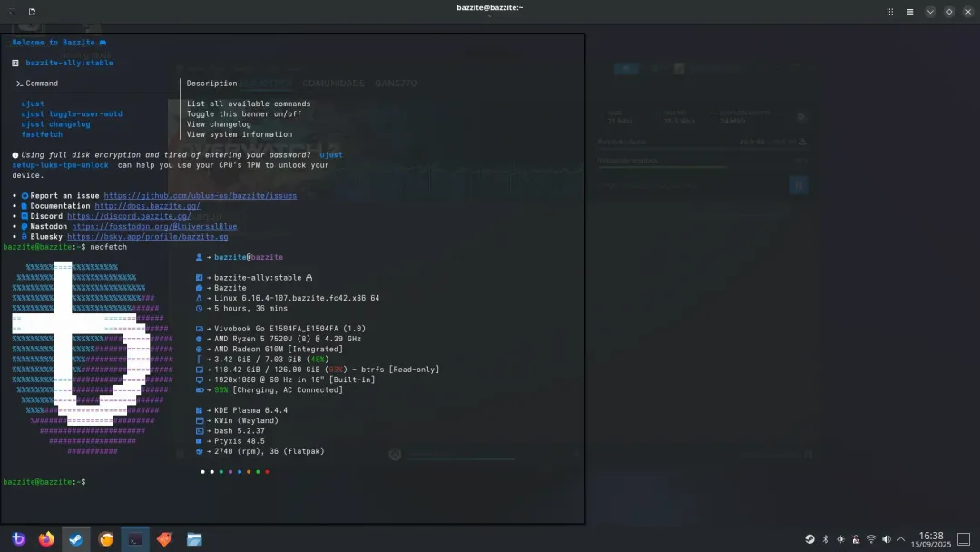Open the orange price-tag app in taskbar
Image resolution: width=980 pixels, height=552 pixels.
point(164,539)
